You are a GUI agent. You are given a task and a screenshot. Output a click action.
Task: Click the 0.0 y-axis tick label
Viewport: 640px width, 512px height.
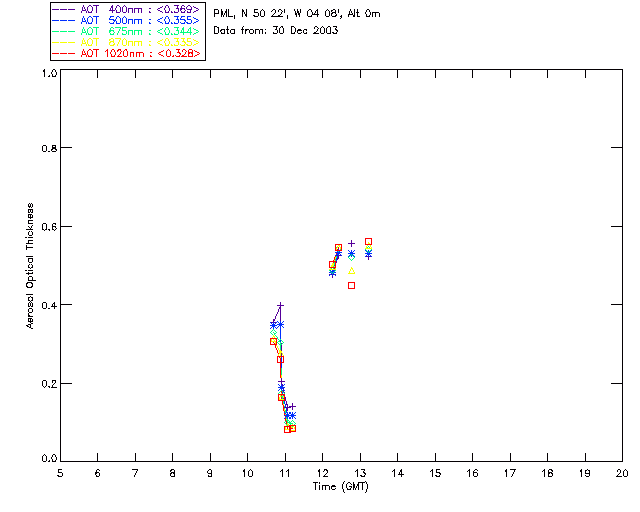(49, 459)
